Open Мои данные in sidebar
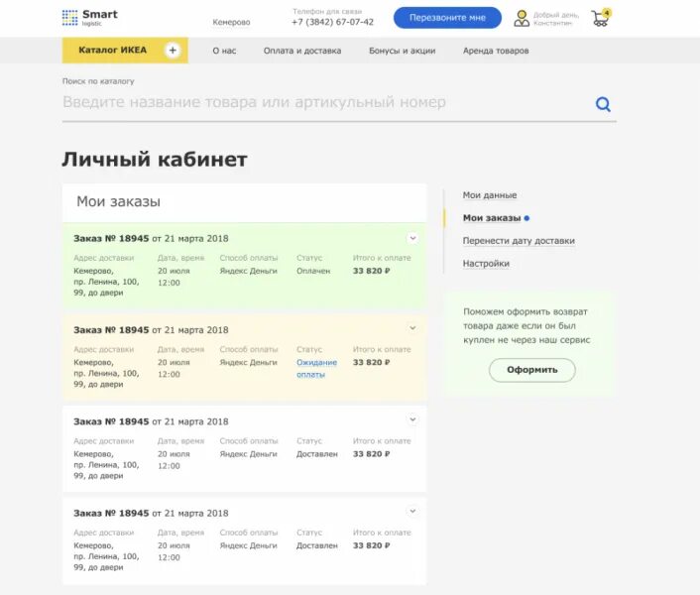 pos(489,195)
